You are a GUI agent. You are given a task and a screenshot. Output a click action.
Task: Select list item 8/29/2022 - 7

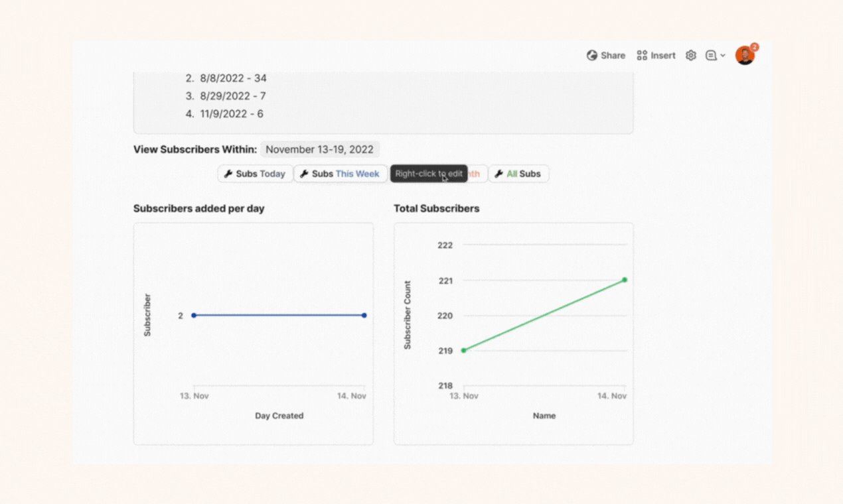tap(226, 96)
